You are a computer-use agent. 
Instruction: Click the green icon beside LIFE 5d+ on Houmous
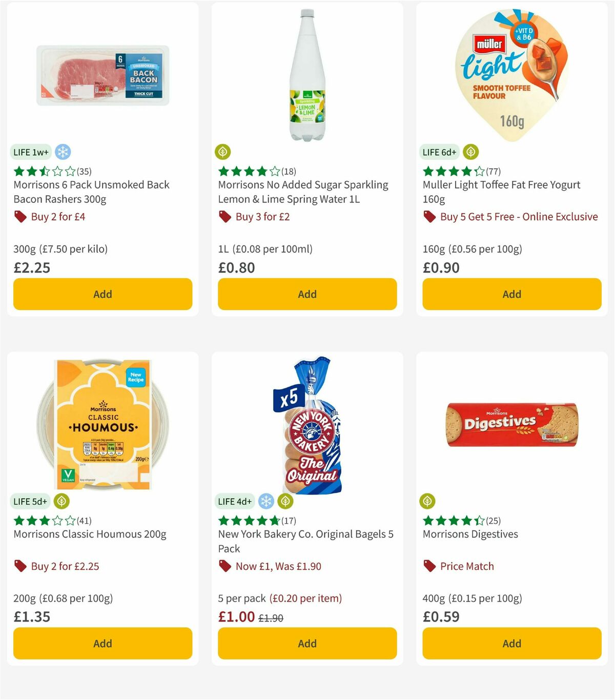tap(62, 501)
